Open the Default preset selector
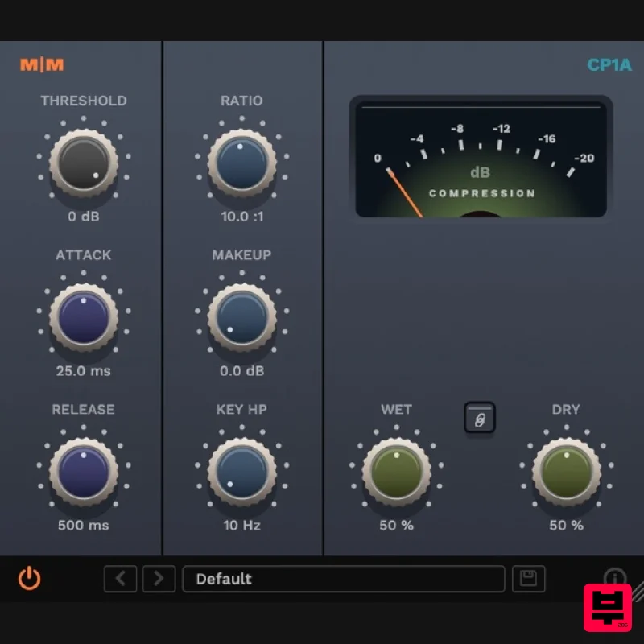 (x=344, y=579)
